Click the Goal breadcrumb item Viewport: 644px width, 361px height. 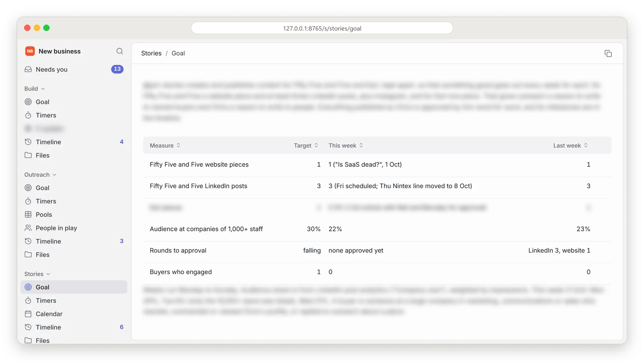click(178, 53)
